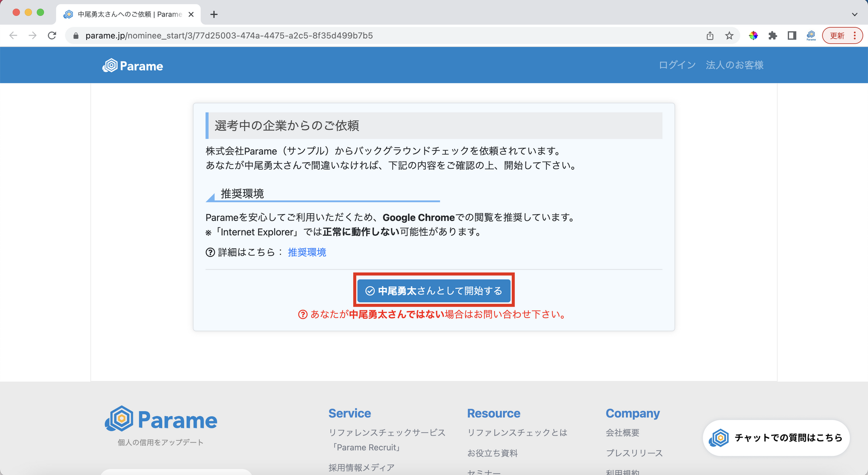Open a new browser tab
The width and height of the screenshot is (868, 475).
[x=214, y=14]
